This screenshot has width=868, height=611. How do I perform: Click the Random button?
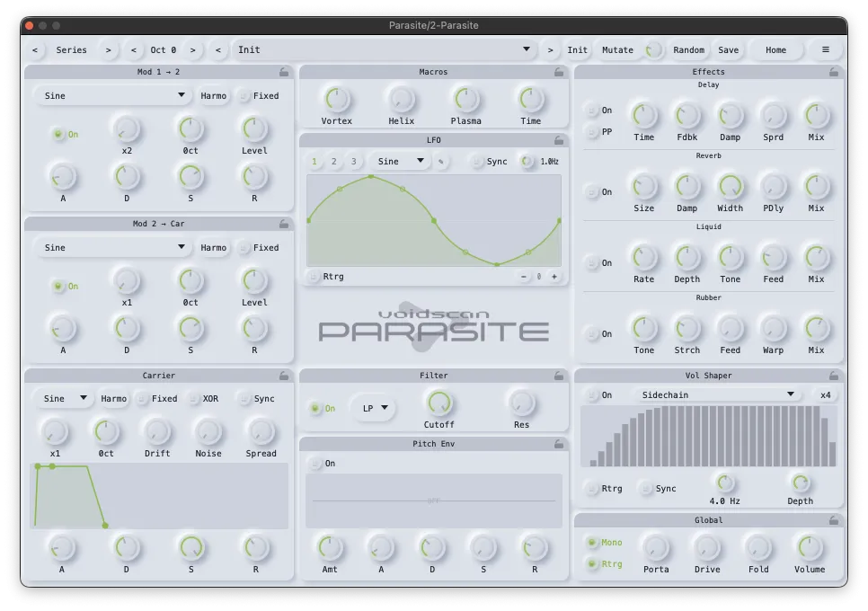(x=688, y=49)
